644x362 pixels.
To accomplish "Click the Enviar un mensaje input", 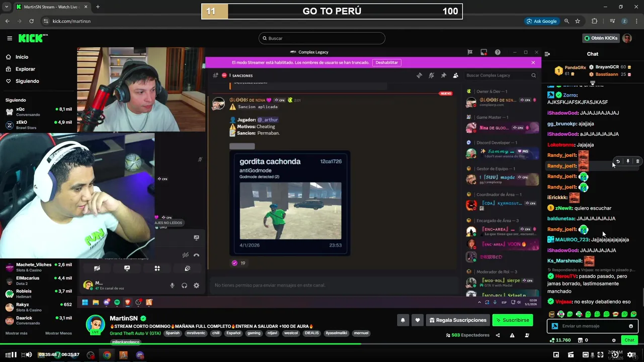I will point(593,326).
